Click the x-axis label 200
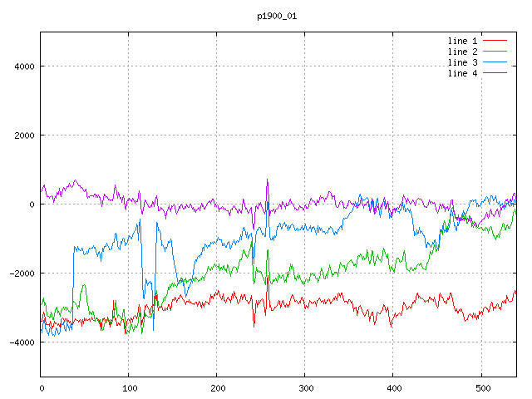The image size is (532, 399). 218,388
